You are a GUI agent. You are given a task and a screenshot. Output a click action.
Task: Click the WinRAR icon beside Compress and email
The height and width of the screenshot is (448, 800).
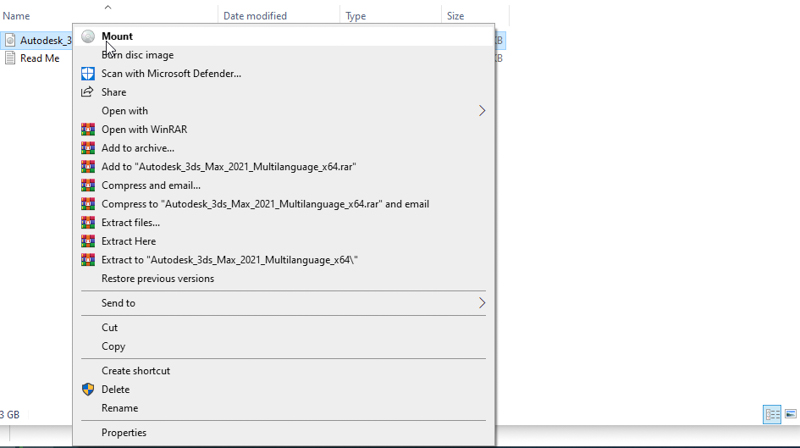point(88,185)
